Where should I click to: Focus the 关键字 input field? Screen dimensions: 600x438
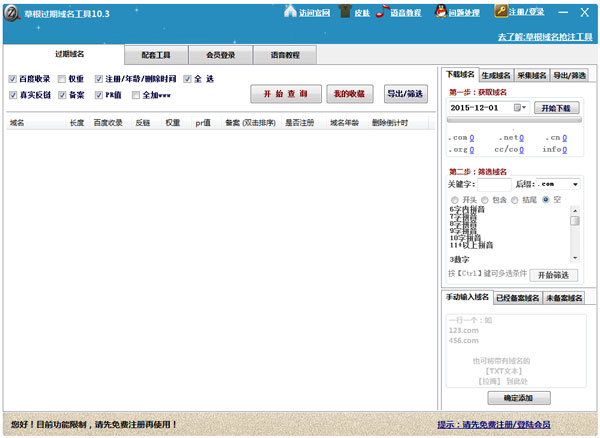(x=494, y=184)
